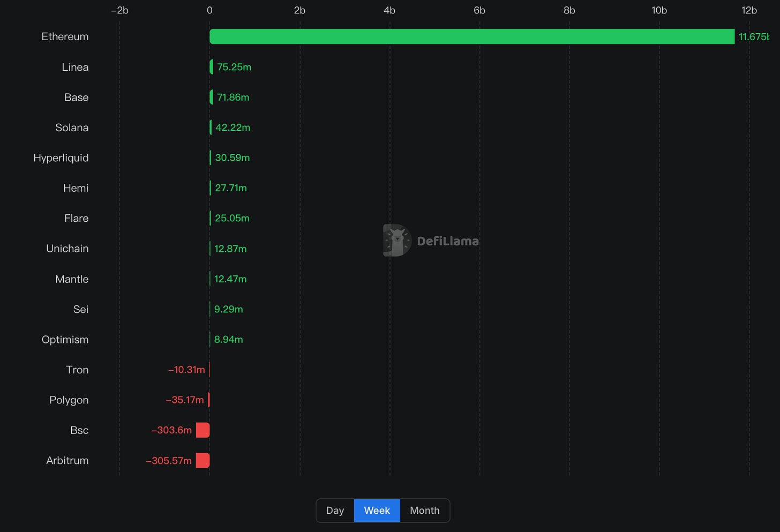Viewport: 780px width, 532px height.
Task: Click the 8.94m Optimism value
Action: coord(229,340)
